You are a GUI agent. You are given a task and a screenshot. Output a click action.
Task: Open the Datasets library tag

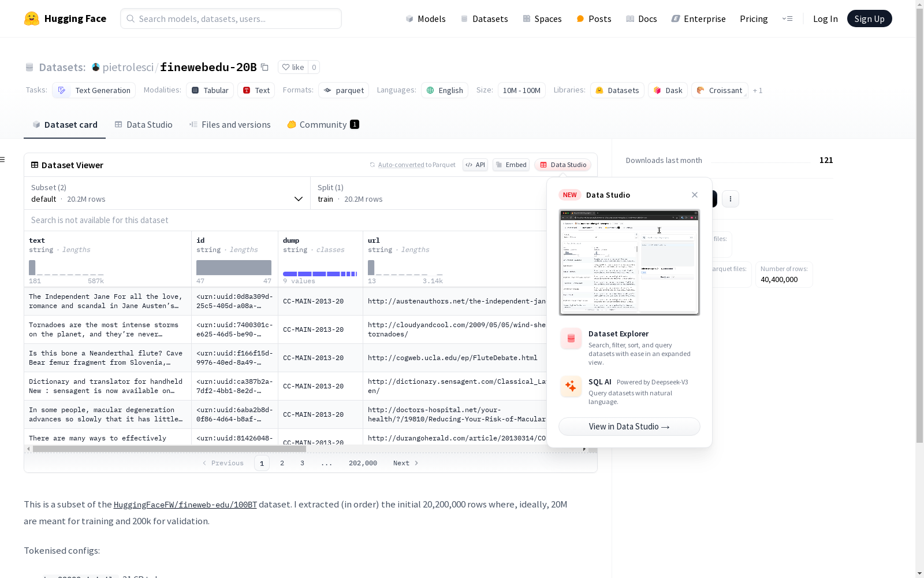(x=617, y=90)
